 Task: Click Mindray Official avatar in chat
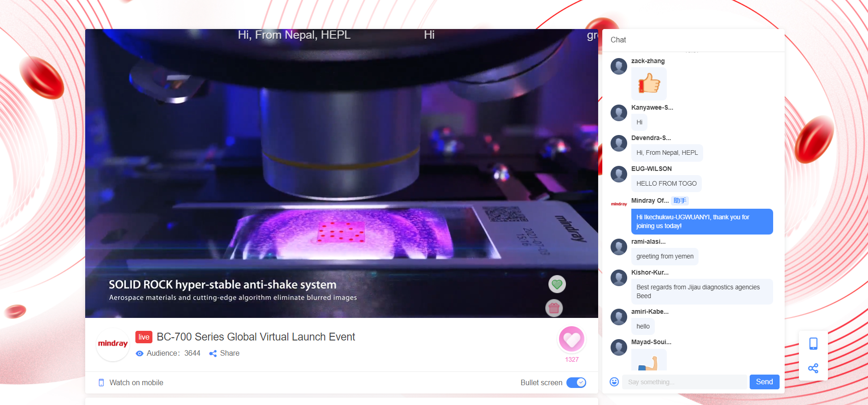619,204
